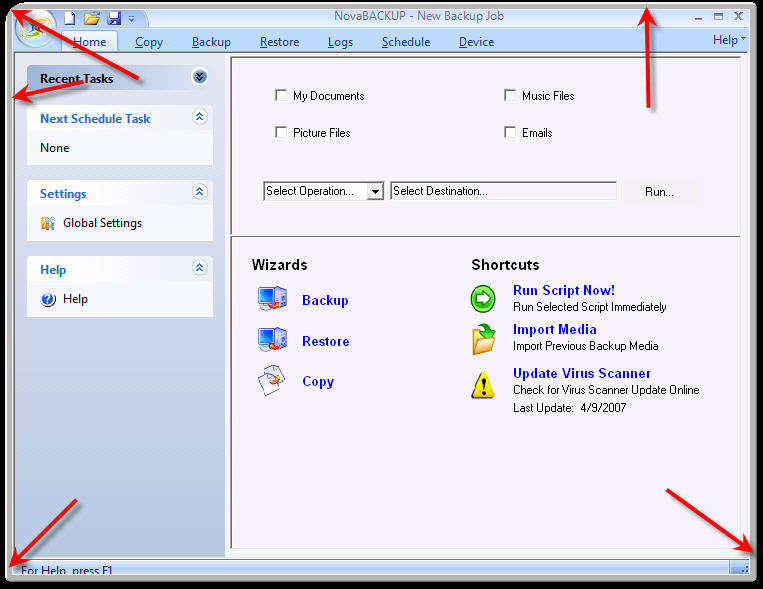Minimize the NovaBACKUP window
The image size is (763, 589).
(699, 18)
